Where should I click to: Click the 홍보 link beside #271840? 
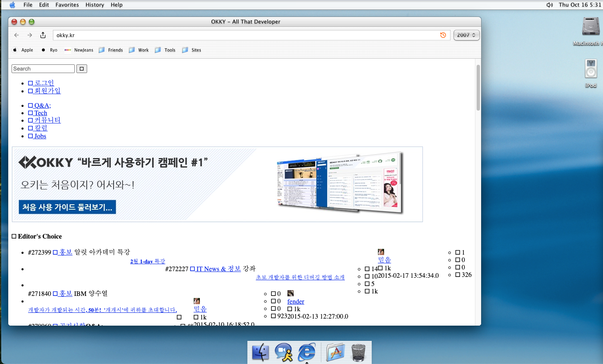62,293
